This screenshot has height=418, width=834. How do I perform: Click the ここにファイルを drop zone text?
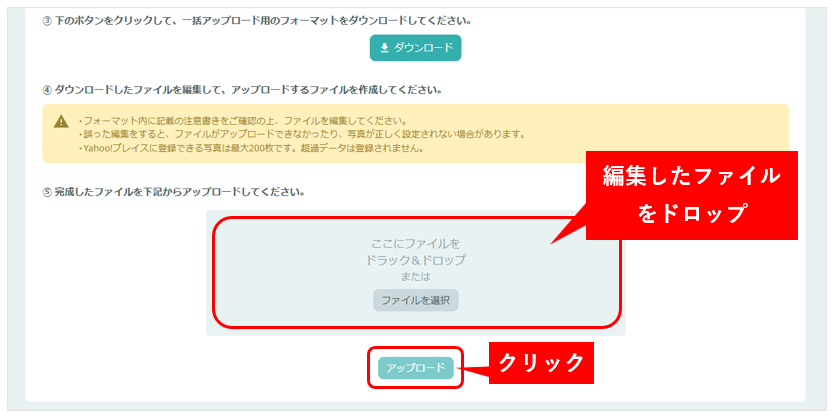[x=415, y=244]
